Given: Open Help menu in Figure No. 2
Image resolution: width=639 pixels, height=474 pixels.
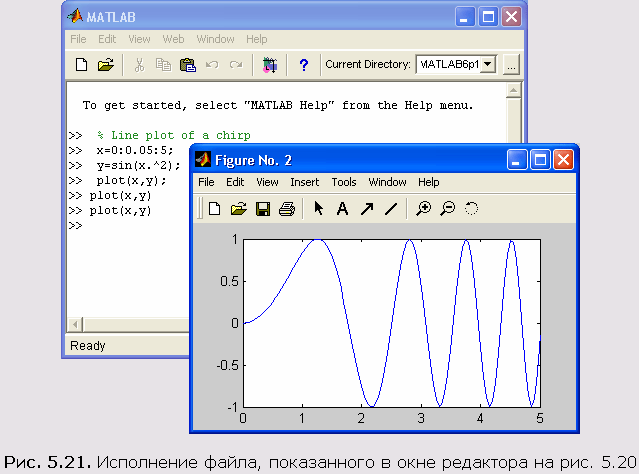Looking at the screenshot, I should click(x=429, y=182).
